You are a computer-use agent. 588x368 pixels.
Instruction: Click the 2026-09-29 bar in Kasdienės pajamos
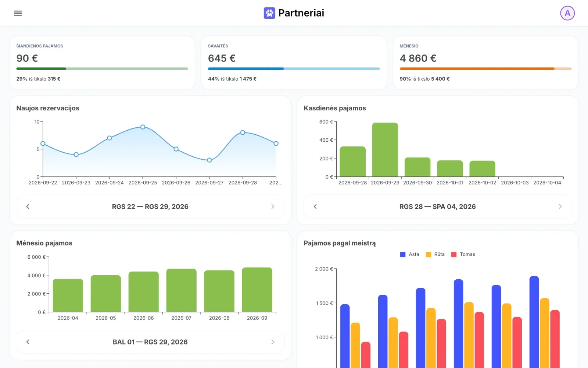pos(385,150)
